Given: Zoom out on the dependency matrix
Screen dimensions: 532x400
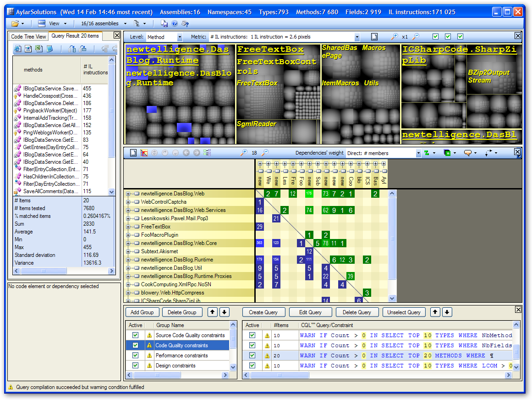Looking at the screenshot, I should click(265, 153).
